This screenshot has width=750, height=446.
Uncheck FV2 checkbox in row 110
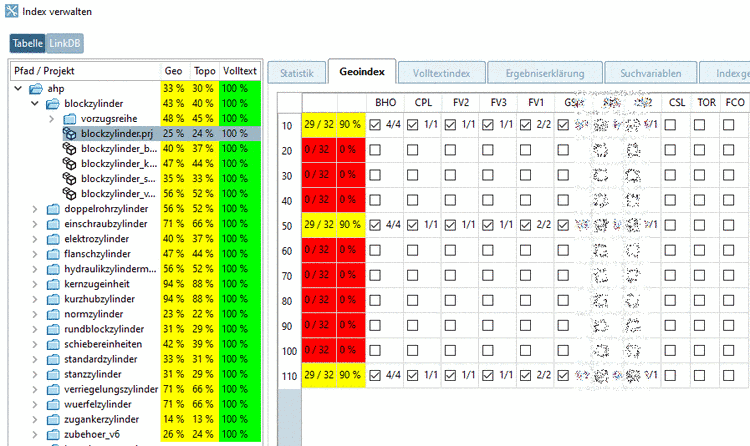[x=450, y=375]
